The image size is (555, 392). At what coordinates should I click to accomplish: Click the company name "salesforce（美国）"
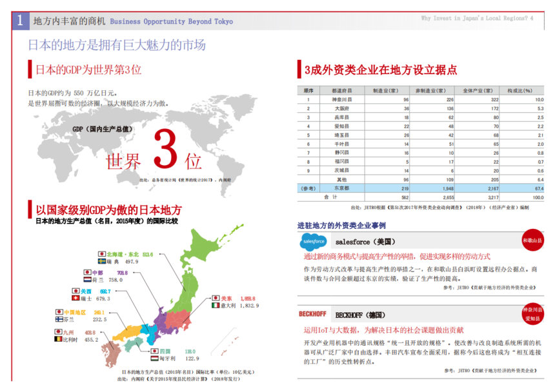point(365,242)
